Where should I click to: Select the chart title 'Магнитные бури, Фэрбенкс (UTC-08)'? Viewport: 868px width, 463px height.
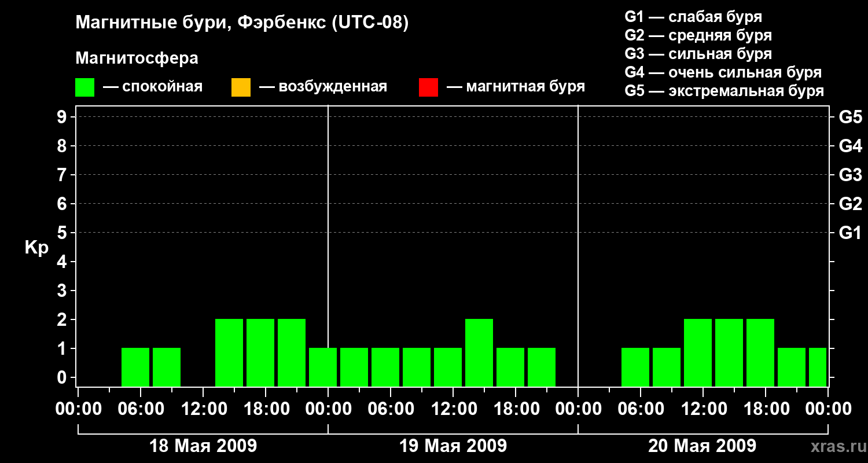click(x=242, y=23)
